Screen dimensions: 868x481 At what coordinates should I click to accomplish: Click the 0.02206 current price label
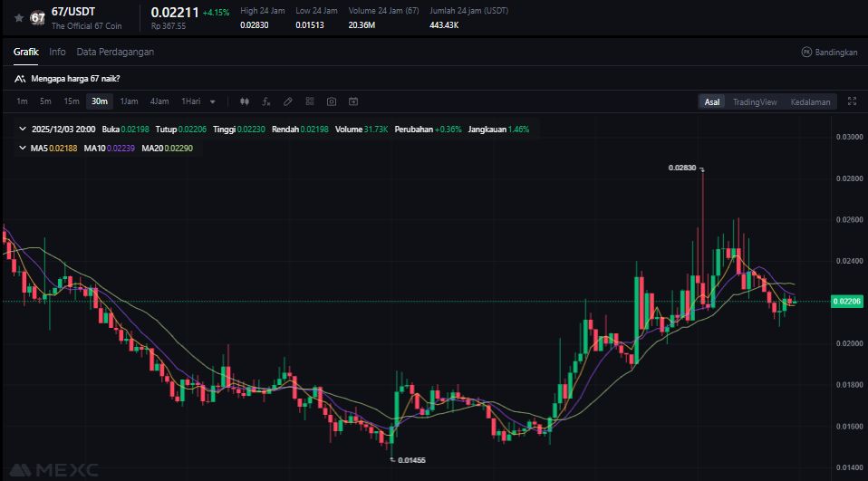(846, 302)
